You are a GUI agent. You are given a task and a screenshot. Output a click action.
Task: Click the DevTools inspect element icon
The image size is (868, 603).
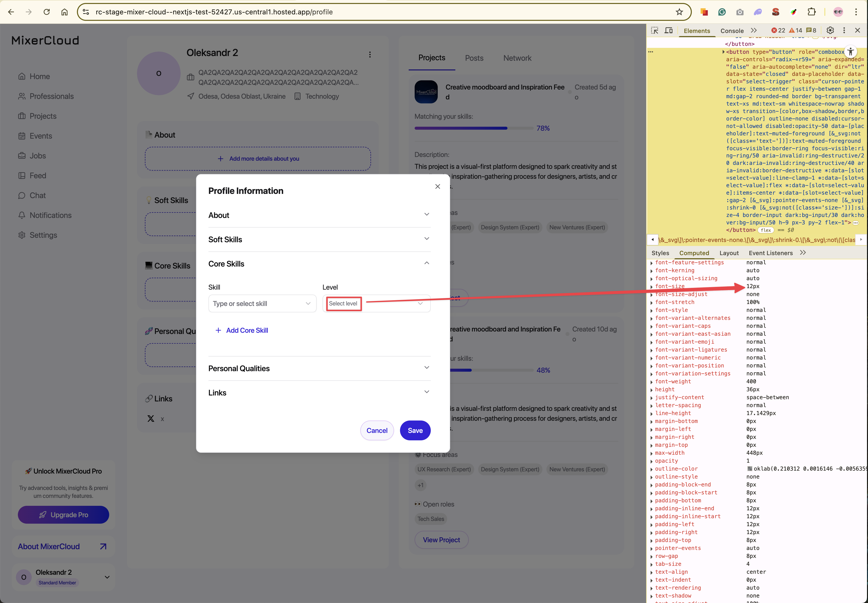654,30
